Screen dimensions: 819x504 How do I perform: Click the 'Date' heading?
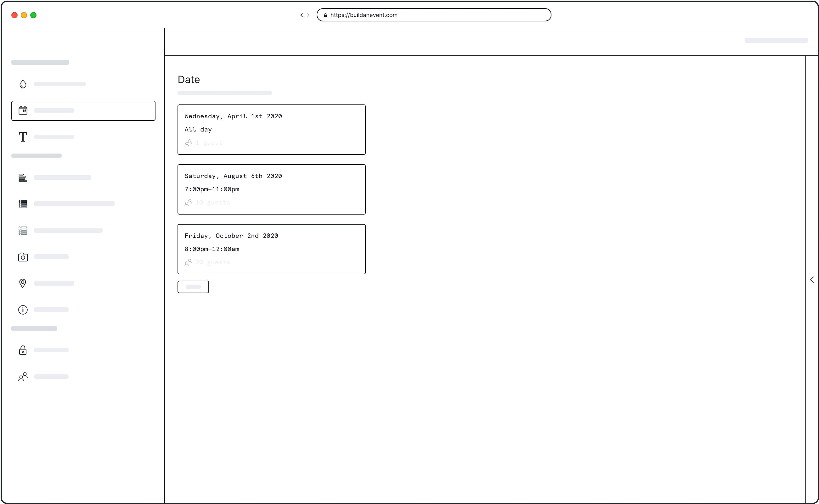click(x=189, y=79)
